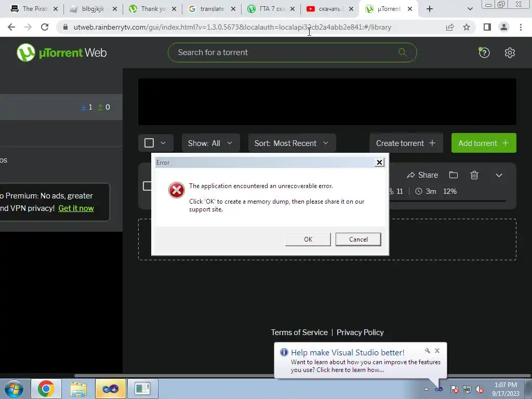532x399 pixels.
Task: Toggle the select-all torrents checkbox
Action: click(149, 143)
